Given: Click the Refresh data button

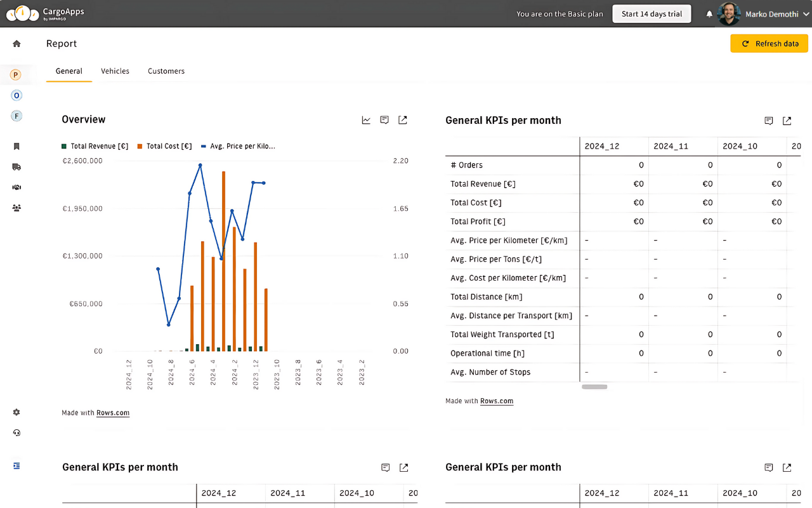Looking at the screenshot, I should (769, 44).
